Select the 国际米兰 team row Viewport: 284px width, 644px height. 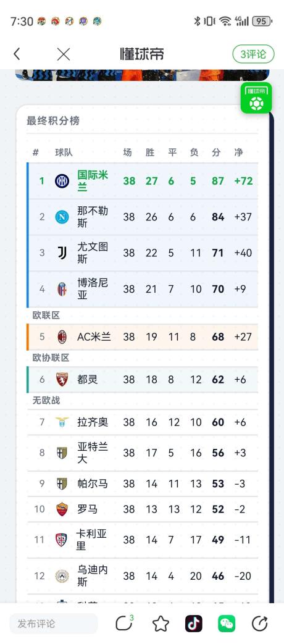coord(143,181)
